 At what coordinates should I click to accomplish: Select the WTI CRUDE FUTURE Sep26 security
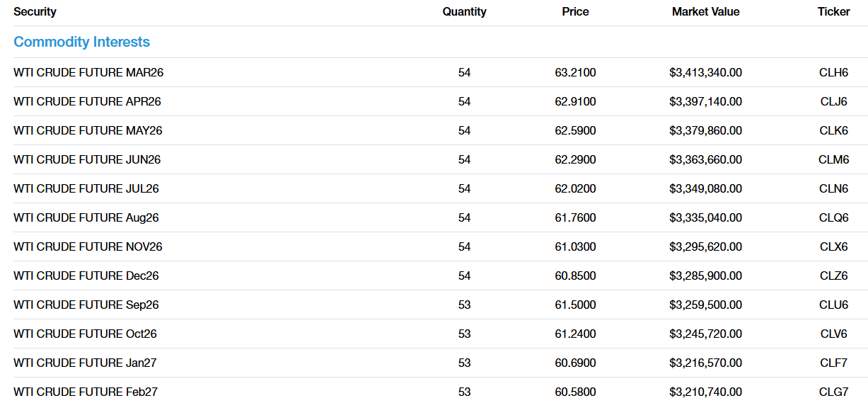[86, 305]
